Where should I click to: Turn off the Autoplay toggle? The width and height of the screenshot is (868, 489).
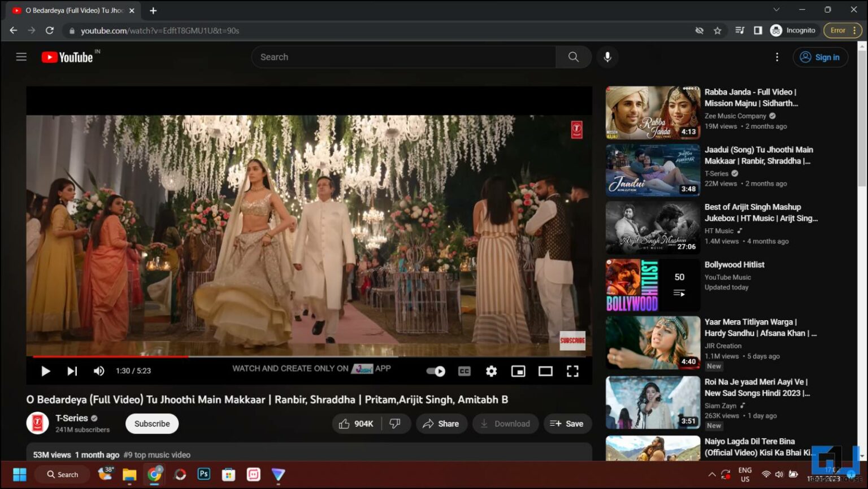click(x=435, y=371)
